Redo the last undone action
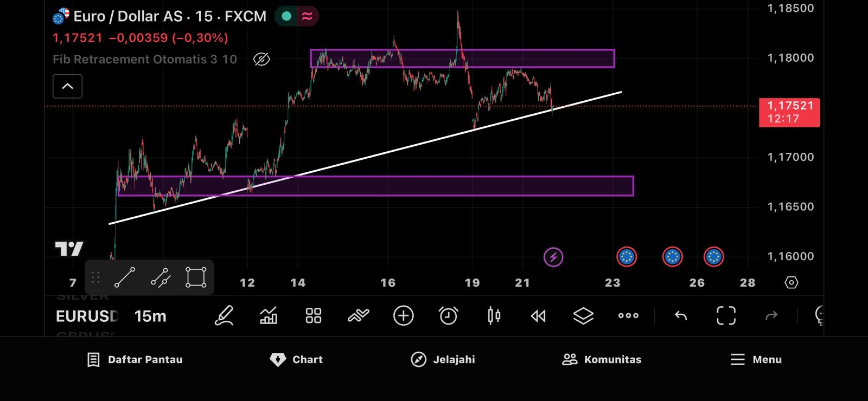Image resolution: width=868 pixels, height=401 pixels. tap(771, 316)
